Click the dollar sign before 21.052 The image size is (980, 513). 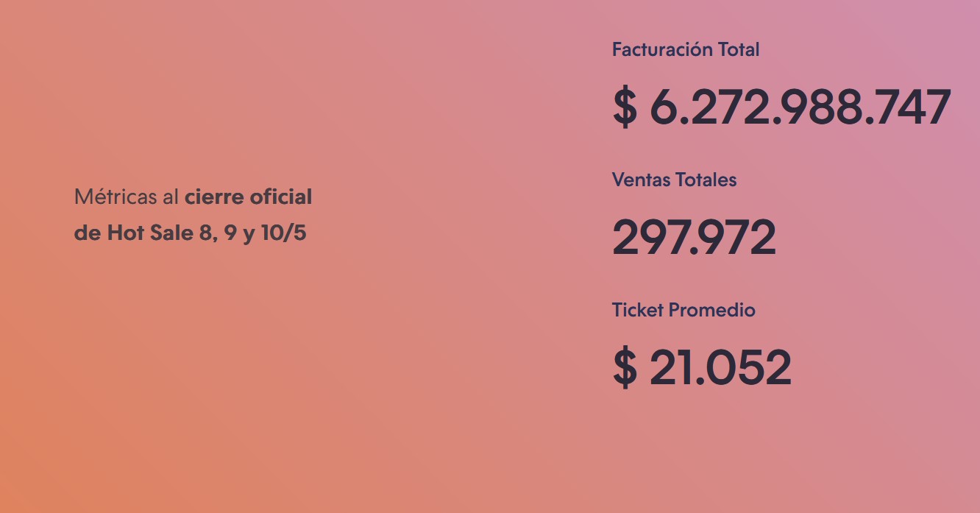(x=624, y=367)
